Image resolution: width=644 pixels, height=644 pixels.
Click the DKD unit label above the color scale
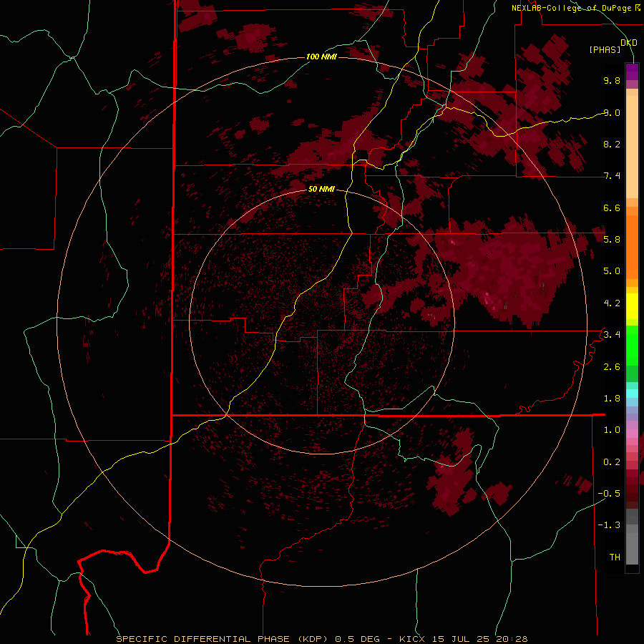[629, 42]
